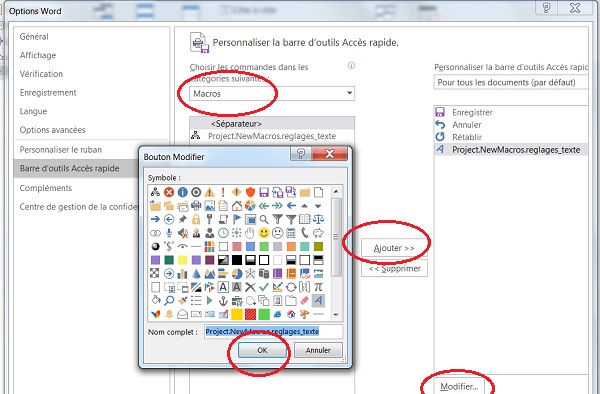Click the info icon beside Choisir les commandes
The width and height of the screenshot is (600, 394).
click(351, 66)
